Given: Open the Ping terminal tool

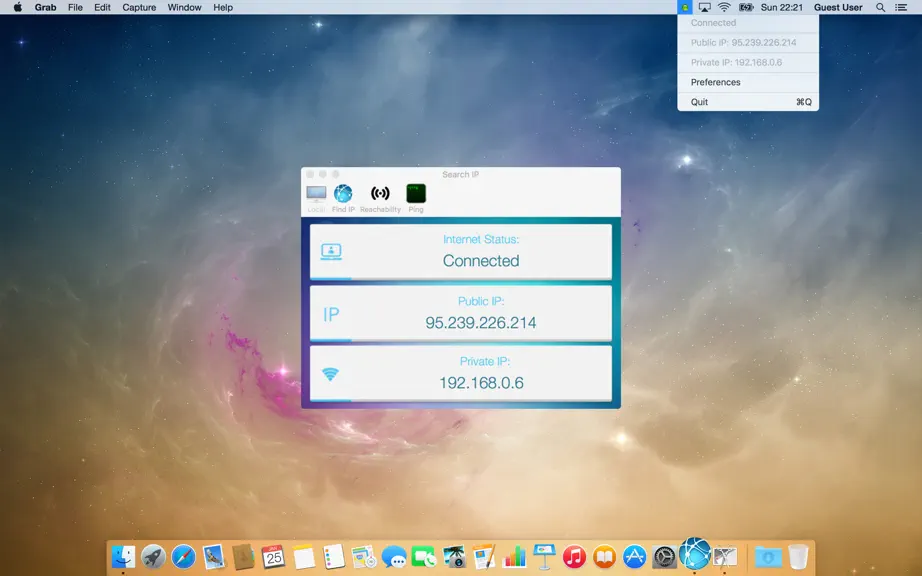Looking at the screenshot, I should [416, 198].
